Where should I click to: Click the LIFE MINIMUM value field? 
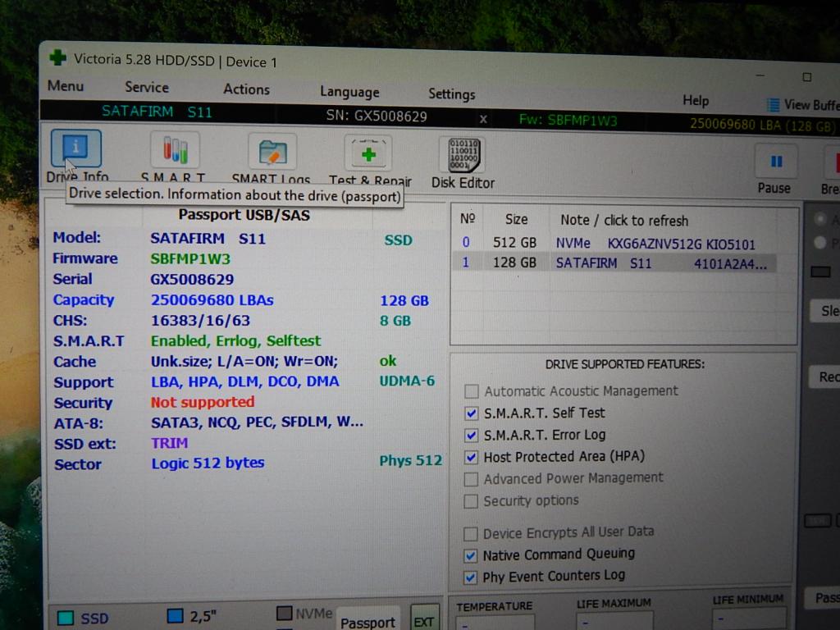(x=749, y=618)
